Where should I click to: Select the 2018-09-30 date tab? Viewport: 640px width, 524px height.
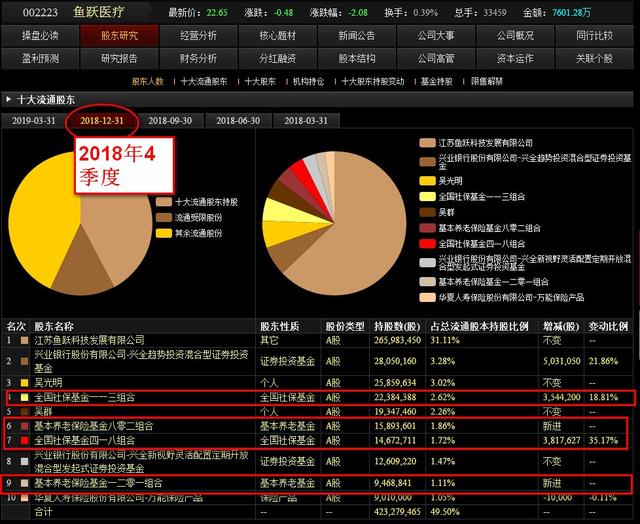[x=170, y=120]
